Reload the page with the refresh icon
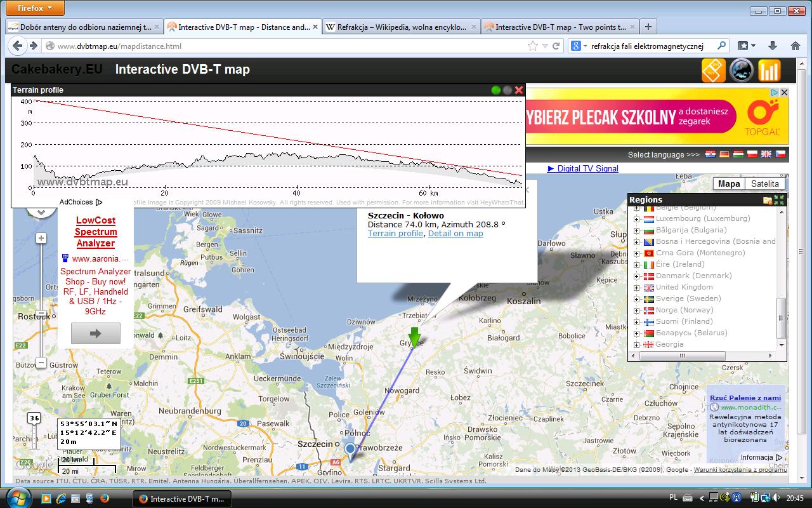The image size is (812, 508). (x=556, y=46)
